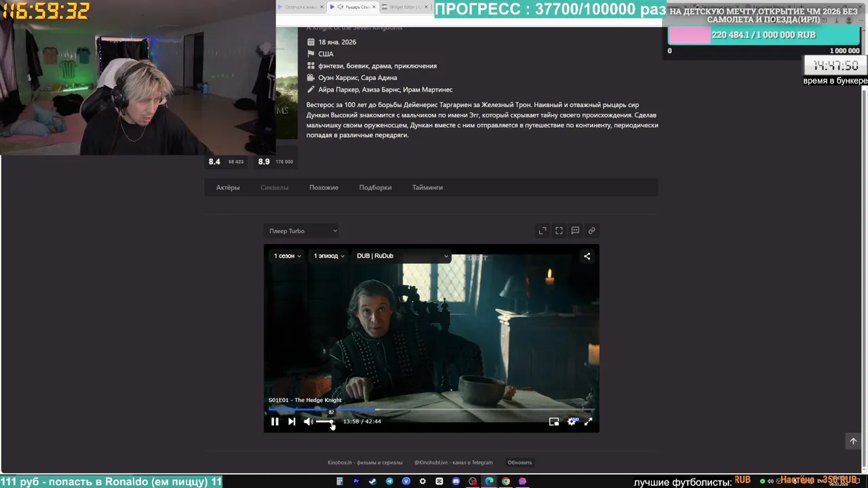Open Google Chrome from the taskbar
The image size is (868, 488).
pos(505,481)
